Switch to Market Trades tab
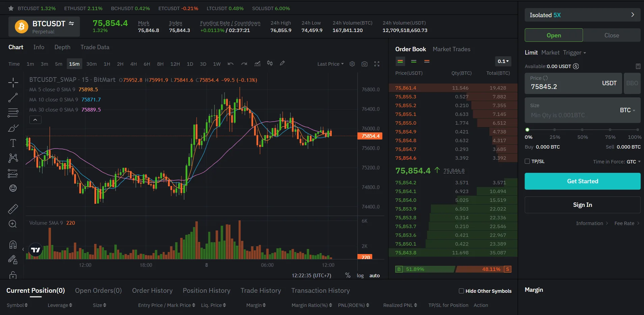Screen dimensions: 644x315 [451, 49]
